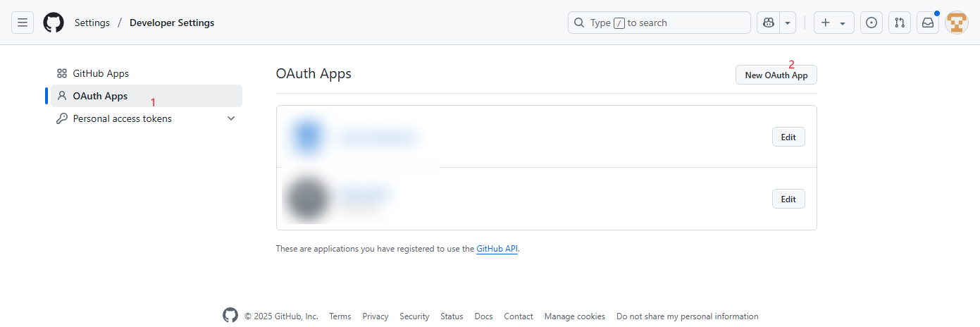Open the Manage cookies footer link

pos(574,316)
